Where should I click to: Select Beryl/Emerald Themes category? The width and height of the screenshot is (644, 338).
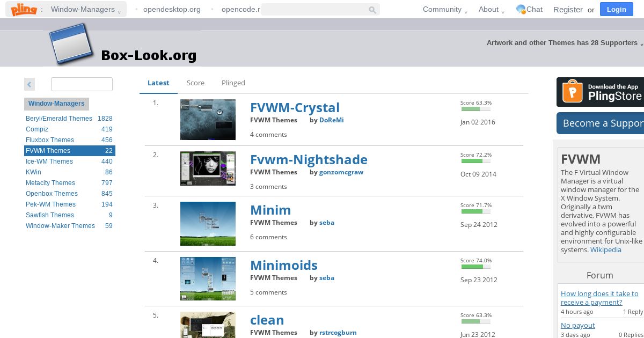click(x=69, y=119)
